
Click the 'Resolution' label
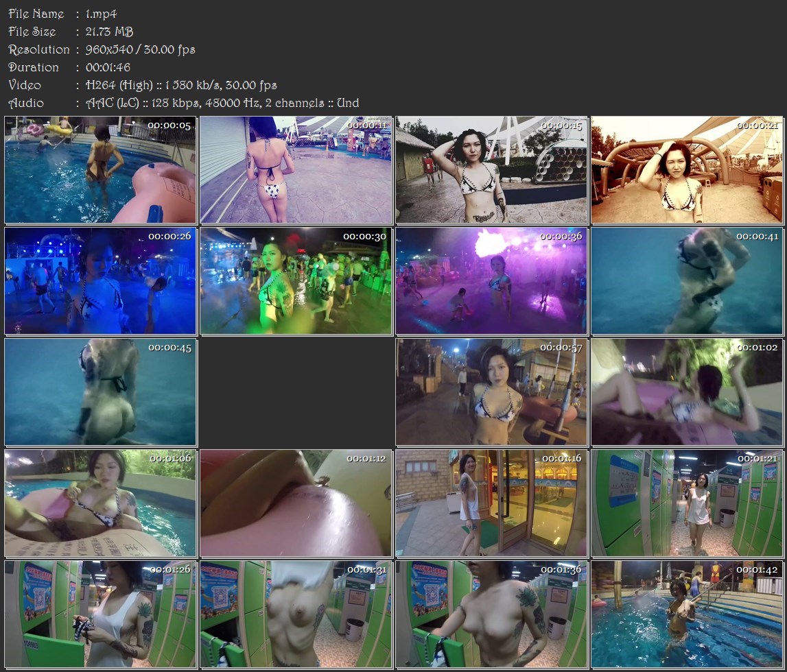(39, 49)
